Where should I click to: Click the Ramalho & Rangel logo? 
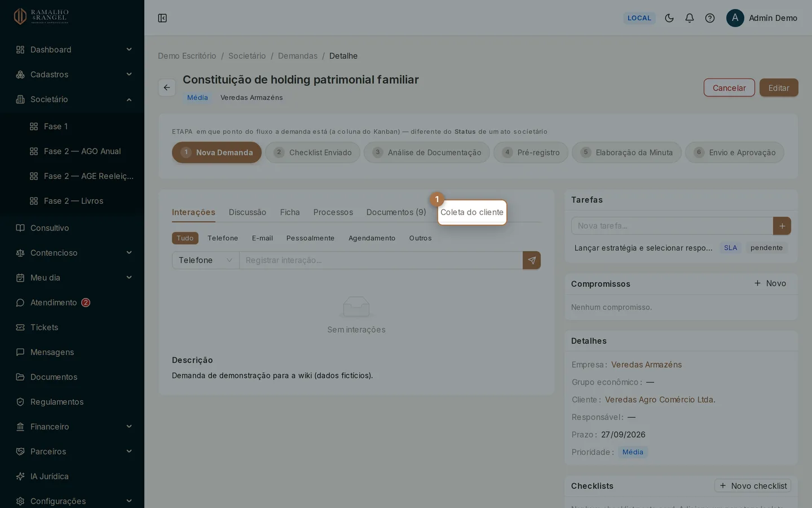(41, 16)
